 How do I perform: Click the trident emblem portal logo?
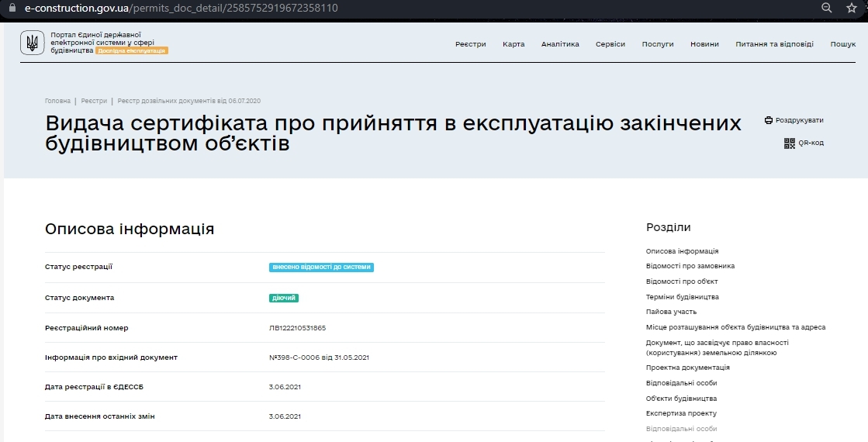click(32, 43)
